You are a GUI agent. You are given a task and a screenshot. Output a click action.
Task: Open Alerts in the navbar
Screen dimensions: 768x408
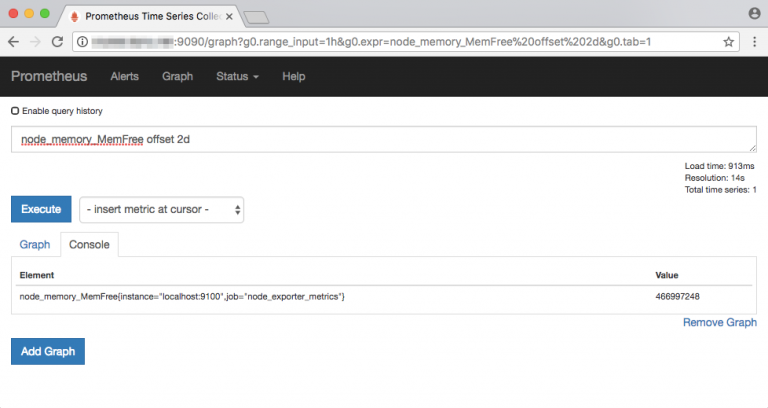click(x=124, y=77)
